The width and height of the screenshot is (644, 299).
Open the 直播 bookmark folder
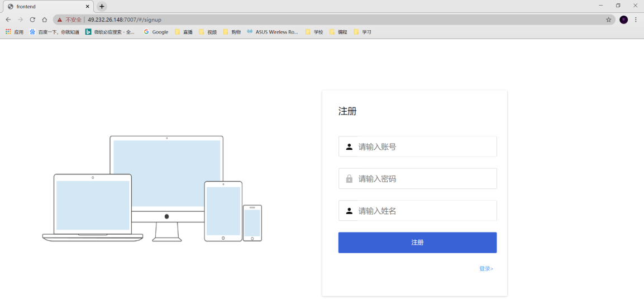[184, 32]
